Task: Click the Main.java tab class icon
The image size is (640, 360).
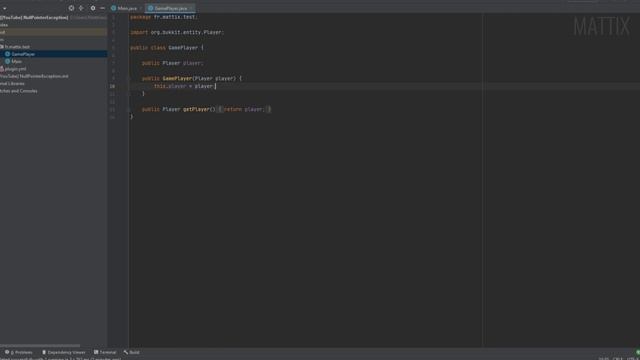Action: click(113, 8)
